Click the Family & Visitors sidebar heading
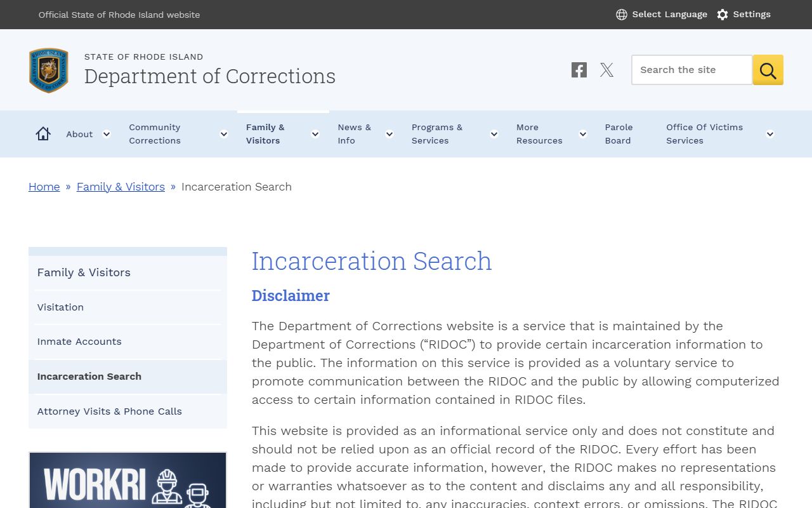Image resolution: width=812 pixels, height=508 pixels. [128, 272]
